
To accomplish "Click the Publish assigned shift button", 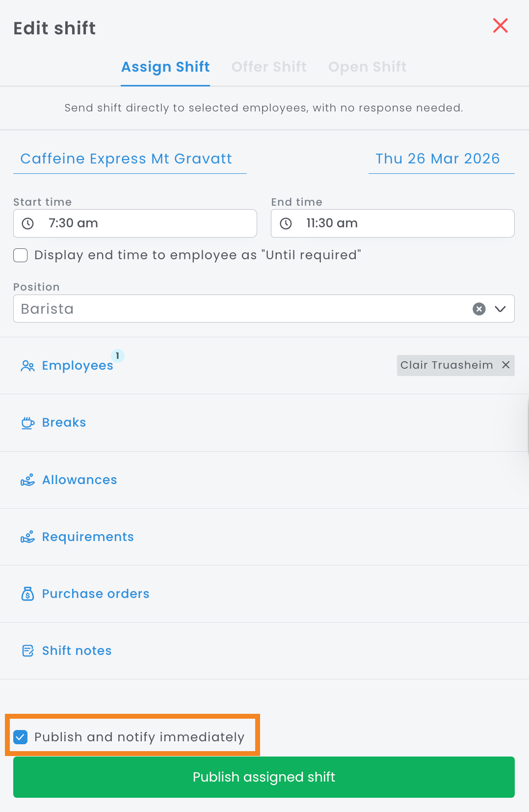I will (264, 777).
